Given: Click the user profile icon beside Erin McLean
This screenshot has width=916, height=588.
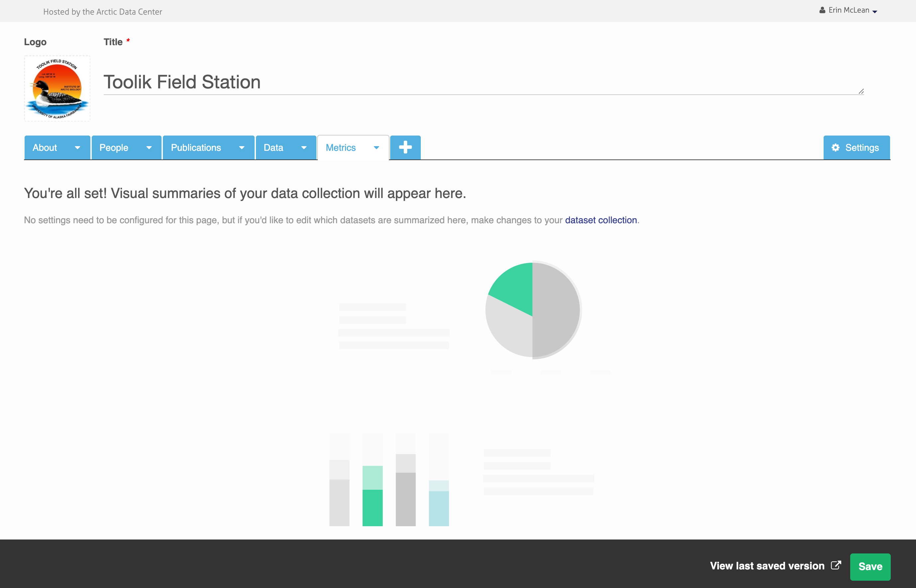Looking at the screenshot, I should [822, 10].
